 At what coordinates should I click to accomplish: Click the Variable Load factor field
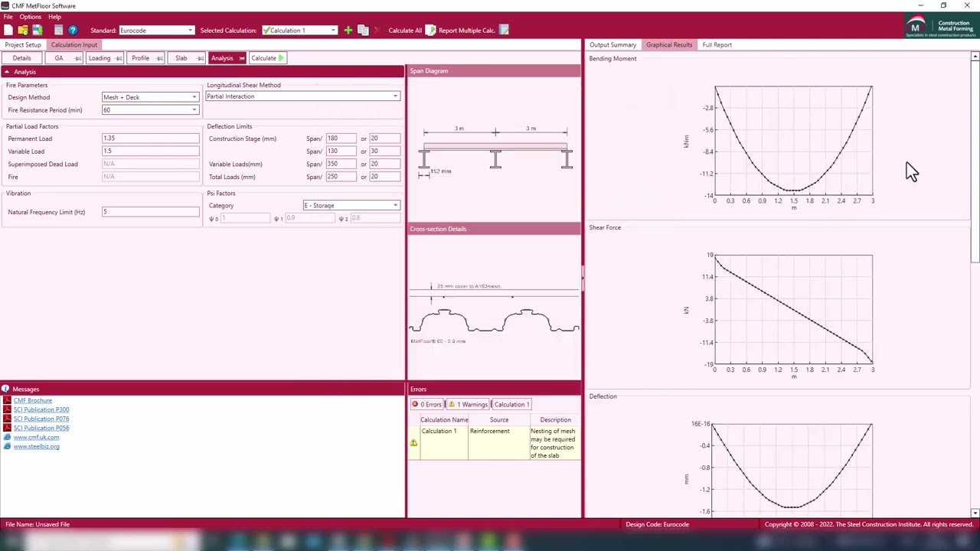click(x=150, y=151)
